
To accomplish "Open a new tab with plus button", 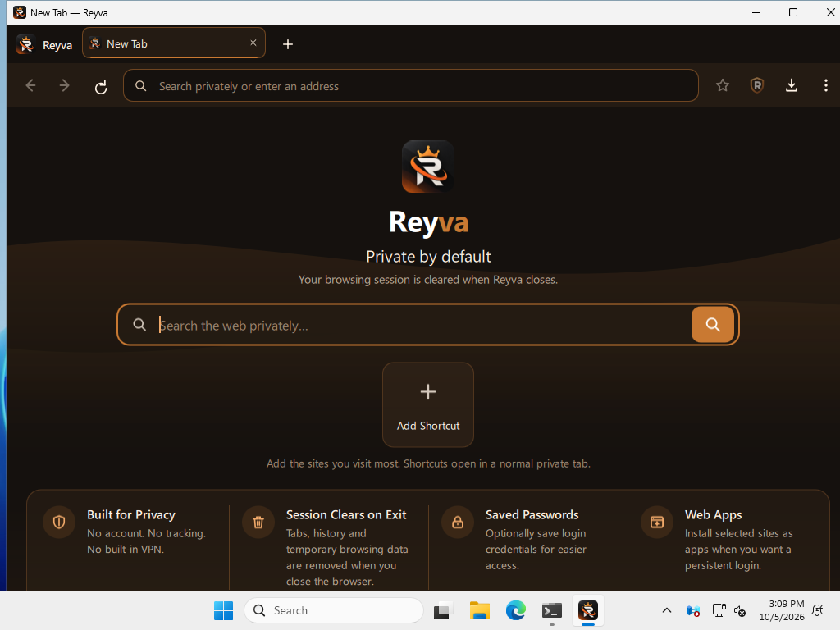I will click(x=288, y=44).
